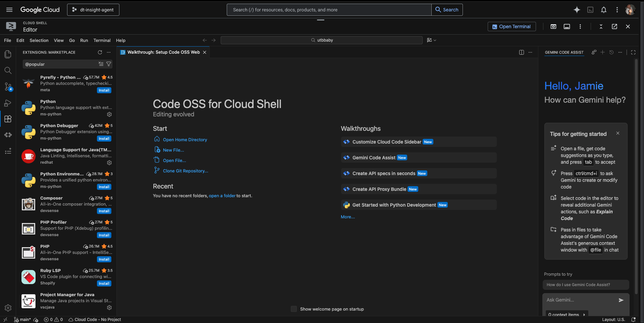Open Get Started with Python Development walkthrough
The image size is (644, 323).
419,205
